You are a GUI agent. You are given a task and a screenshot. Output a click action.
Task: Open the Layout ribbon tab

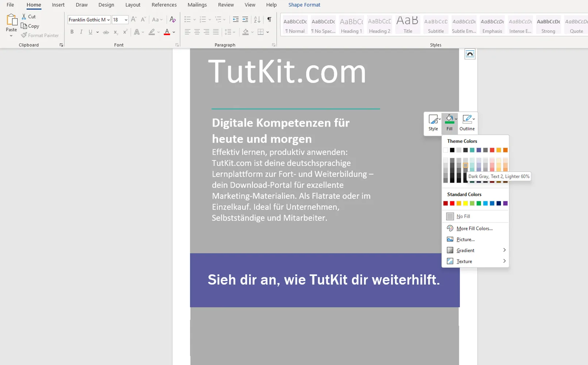133,5
